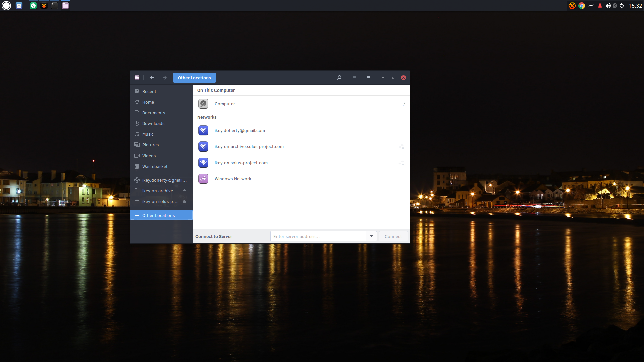Launch the mail client from the panel

coord(19,6)
